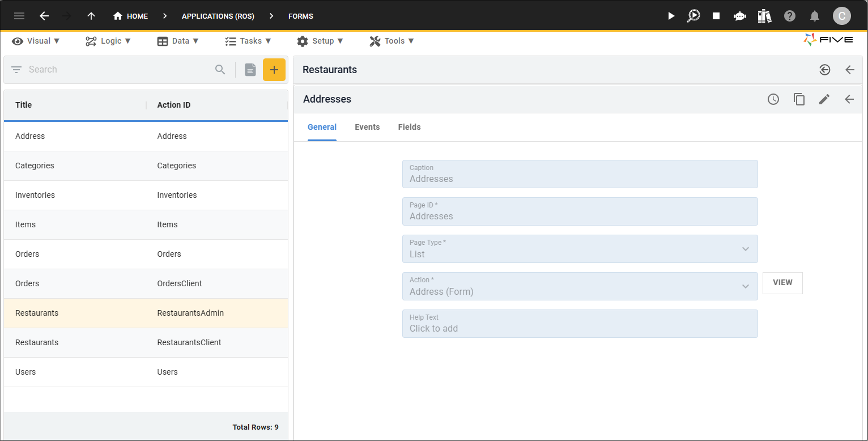Image resolution: width=868 pixels, height=441 pixels.
Task: Click the Search input field
Action: pyautogui.click(x=119, y=70)
